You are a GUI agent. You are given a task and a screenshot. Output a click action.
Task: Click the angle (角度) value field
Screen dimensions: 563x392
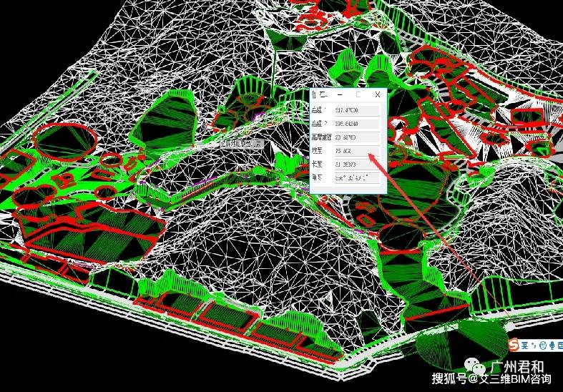tap(357, 178)
